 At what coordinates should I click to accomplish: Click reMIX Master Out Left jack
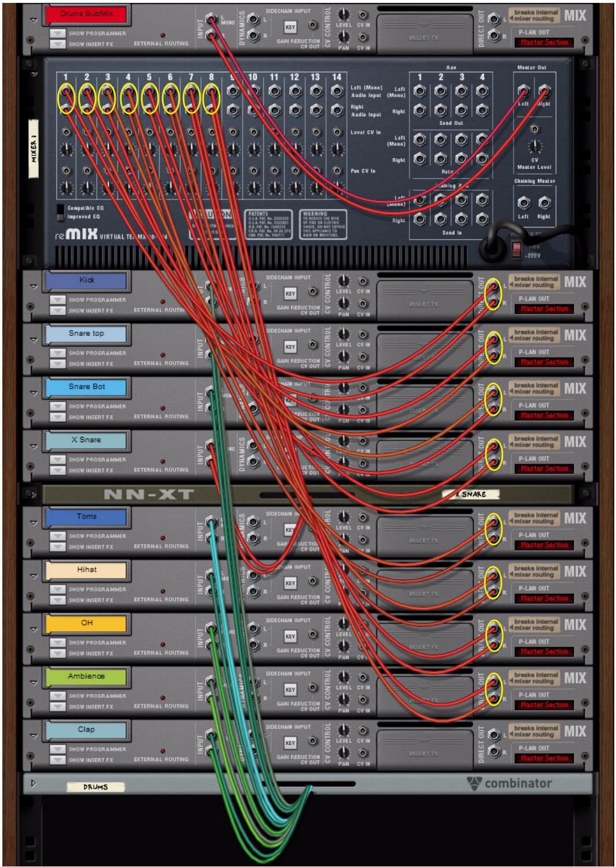click(x=523, y=91)
